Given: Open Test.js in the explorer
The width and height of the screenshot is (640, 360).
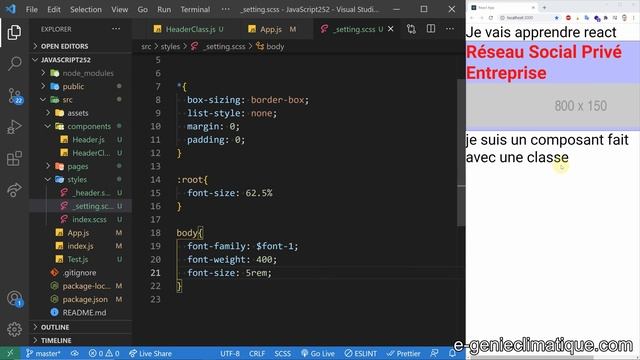Looking at the screenshot, I should click(78, 260).
